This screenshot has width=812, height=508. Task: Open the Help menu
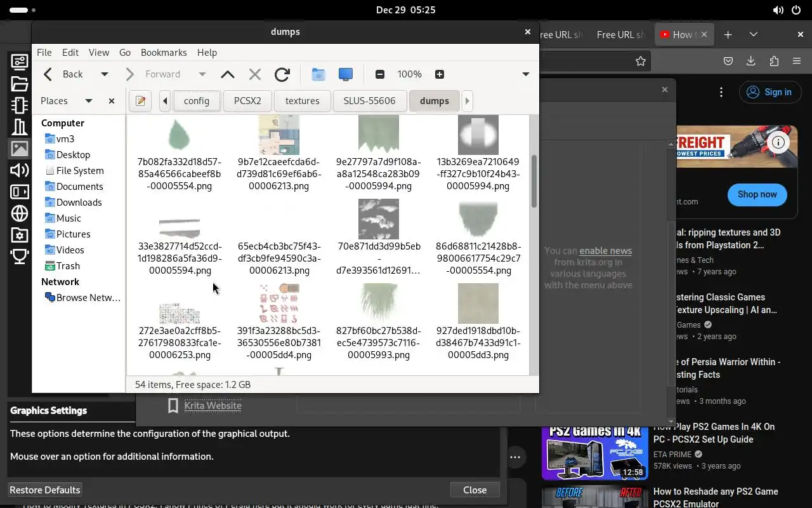(207, 53)
